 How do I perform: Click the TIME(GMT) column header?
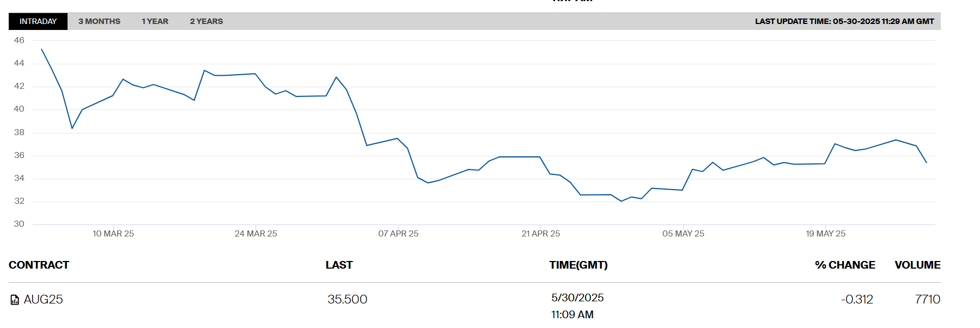[x=578, y=265]
